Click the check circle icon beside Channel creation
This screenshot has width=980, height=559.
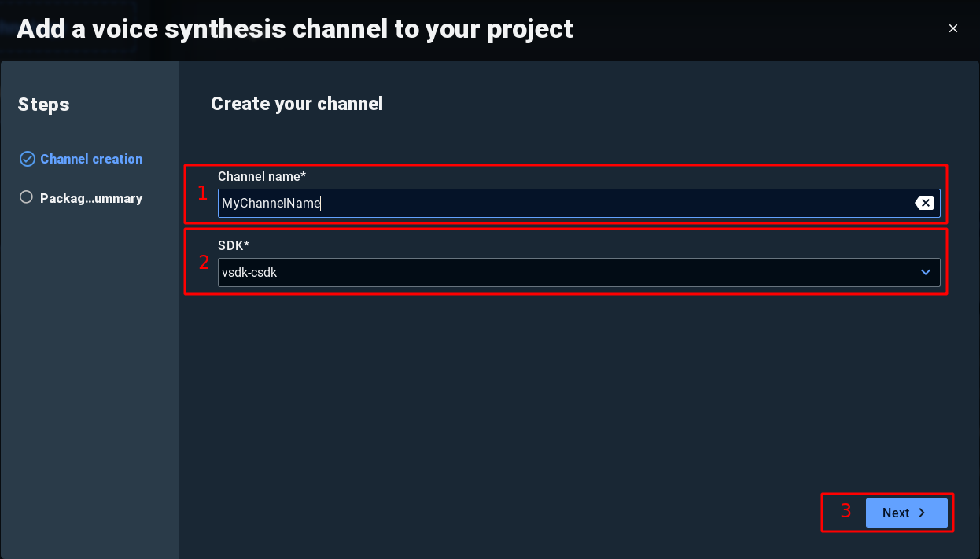click(x=27, y=159)
